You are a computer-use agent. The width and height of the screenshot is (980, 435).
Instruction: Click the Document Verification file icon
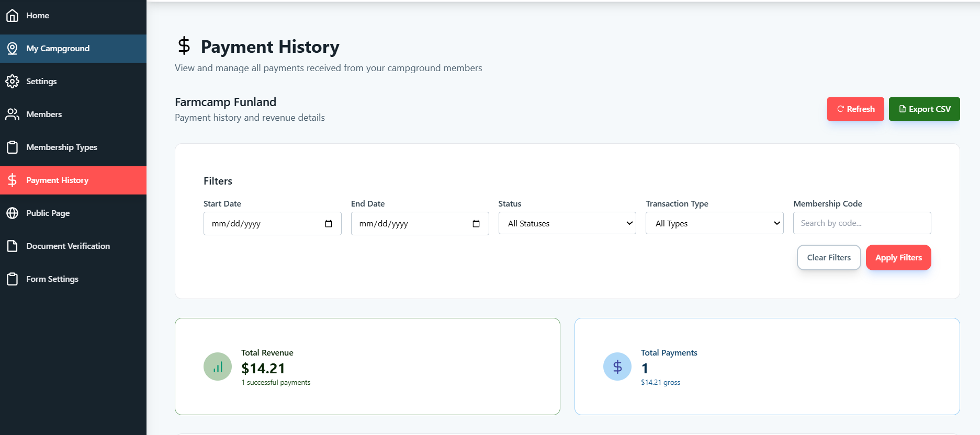[x=13, y=246]
